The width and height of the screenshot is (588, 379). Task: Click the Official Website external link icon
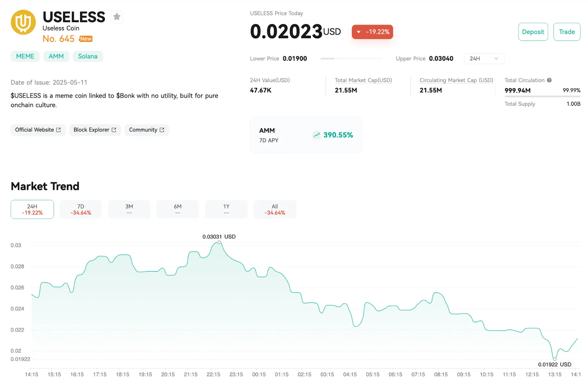(58, 130)
